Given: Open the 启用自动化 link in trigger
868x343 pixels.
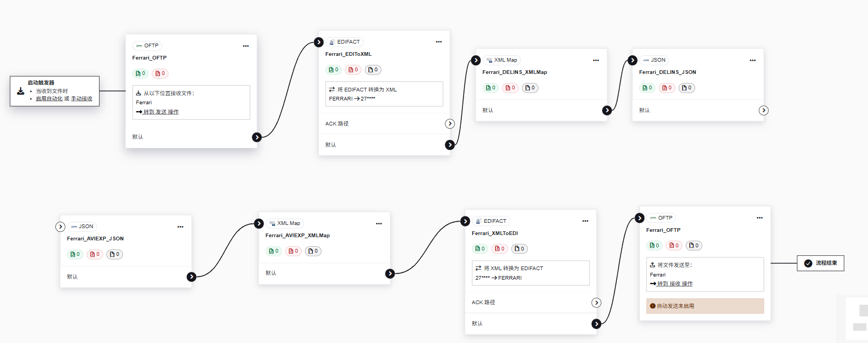Looking at the screenshot, I should pyautogui.click(x=49, y=98).
